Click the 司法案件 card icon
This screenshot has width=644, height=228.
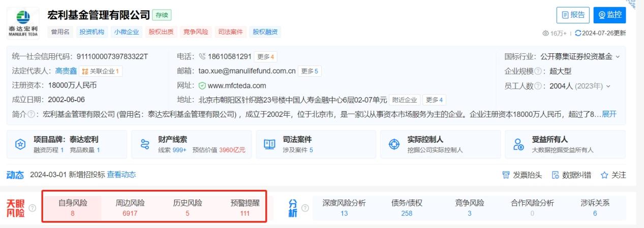click(x=269, y=144)
